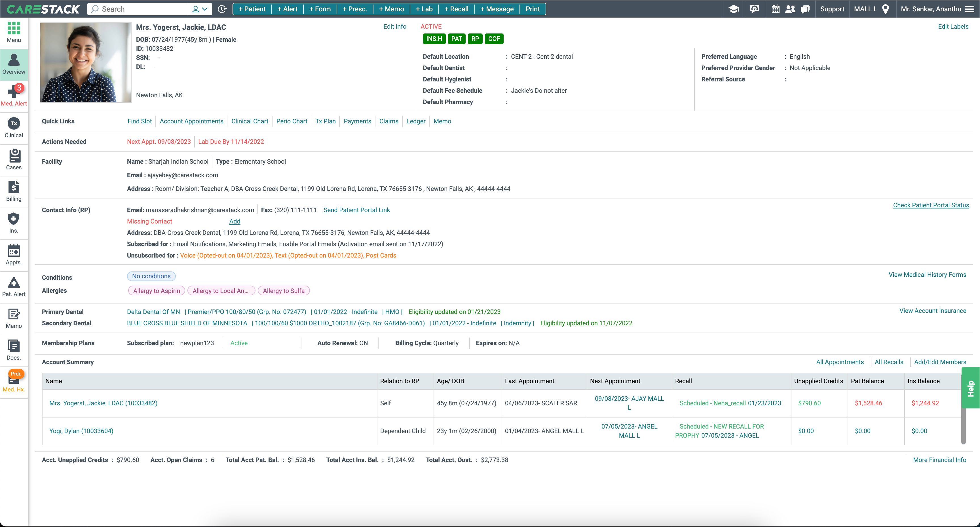Expand the patient search type dropdown

[200, 9]
